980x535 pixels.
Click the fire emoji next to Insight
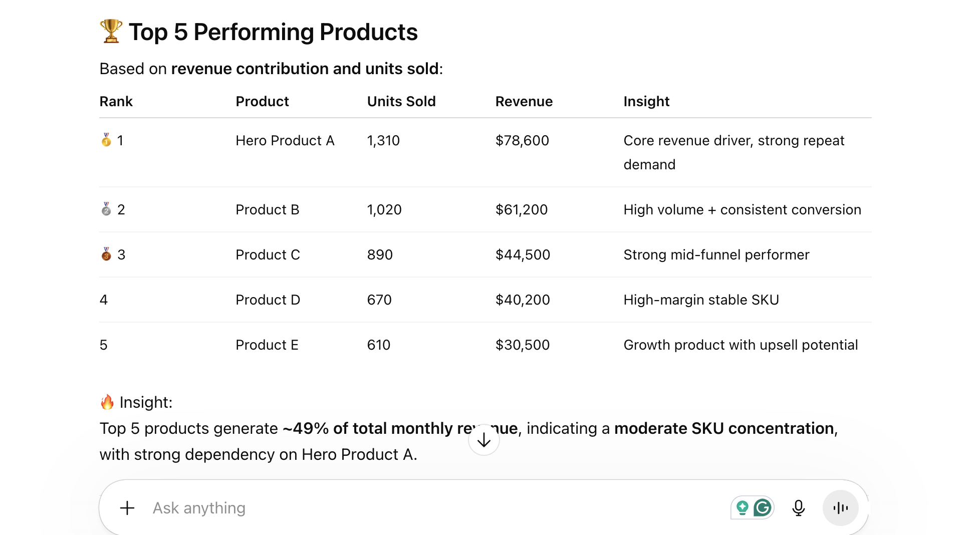tap(107, 402)
